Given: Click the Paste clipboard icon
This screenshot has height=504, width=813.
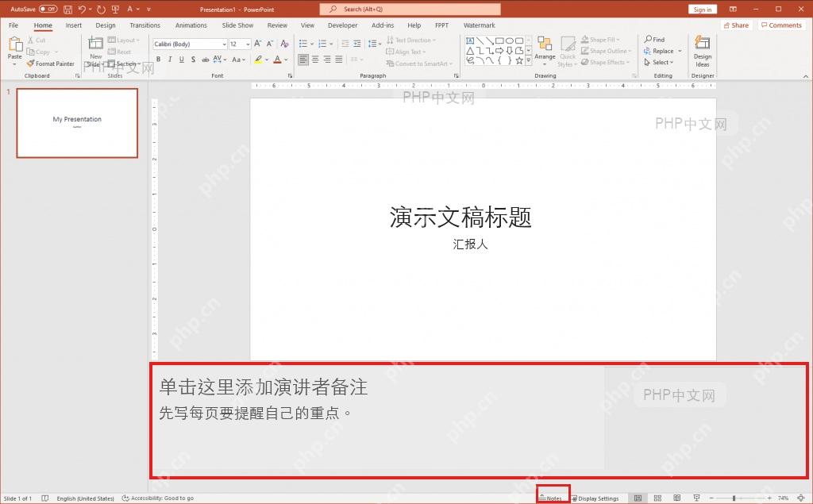Looking at the screenshot, I should click(x=14, y=44).
